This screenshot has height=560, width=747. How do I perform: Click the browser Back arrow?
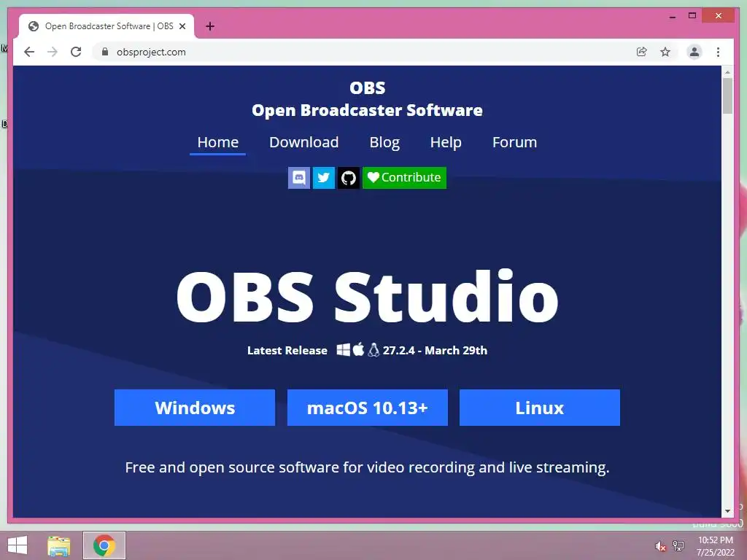tap(29, 52)
